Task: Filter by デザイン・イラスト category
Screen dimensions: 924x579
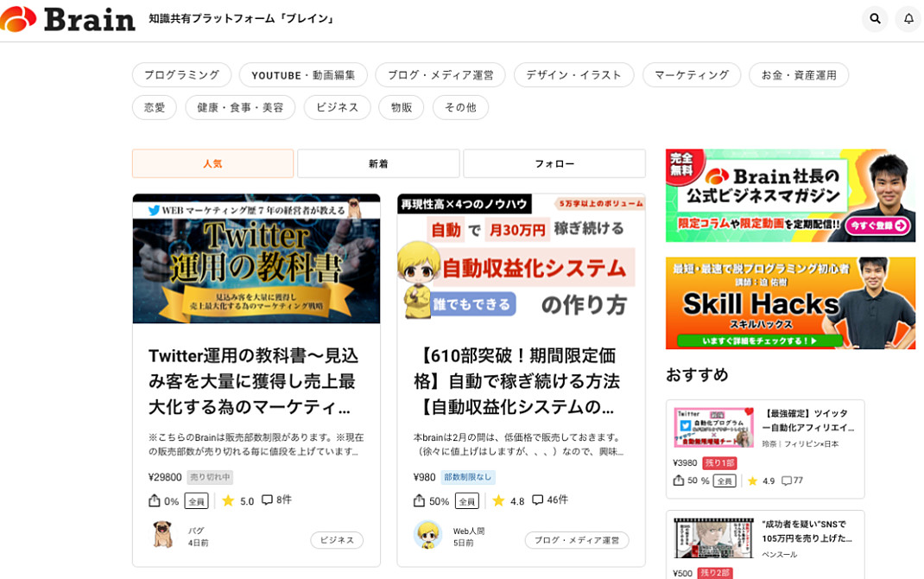Action: coord(574,75)
